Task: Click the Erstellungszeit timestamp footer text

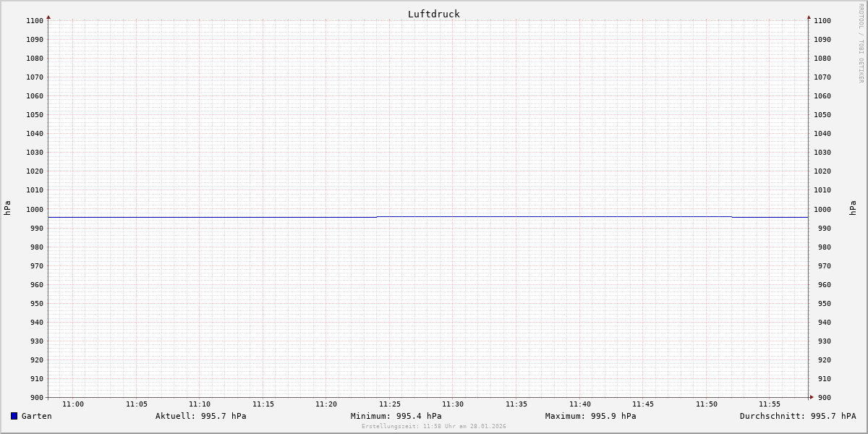Action: click(x=433, y=426)
